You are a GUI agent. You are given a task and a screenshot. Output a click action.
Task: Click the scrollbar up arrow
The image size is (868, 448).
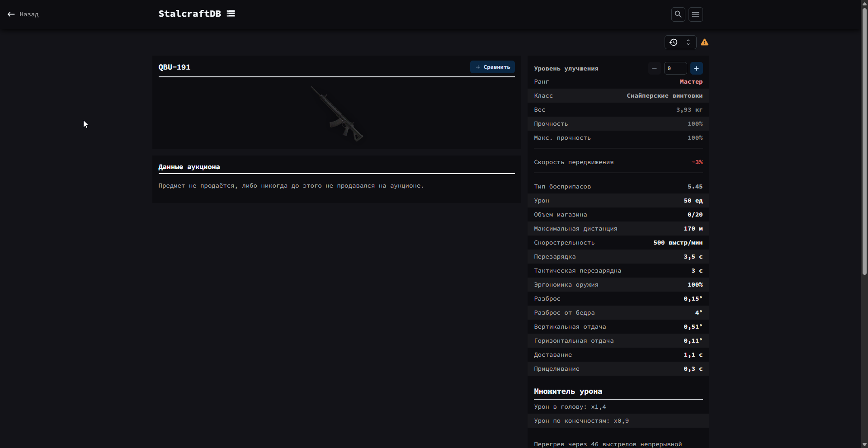point(864,3)
